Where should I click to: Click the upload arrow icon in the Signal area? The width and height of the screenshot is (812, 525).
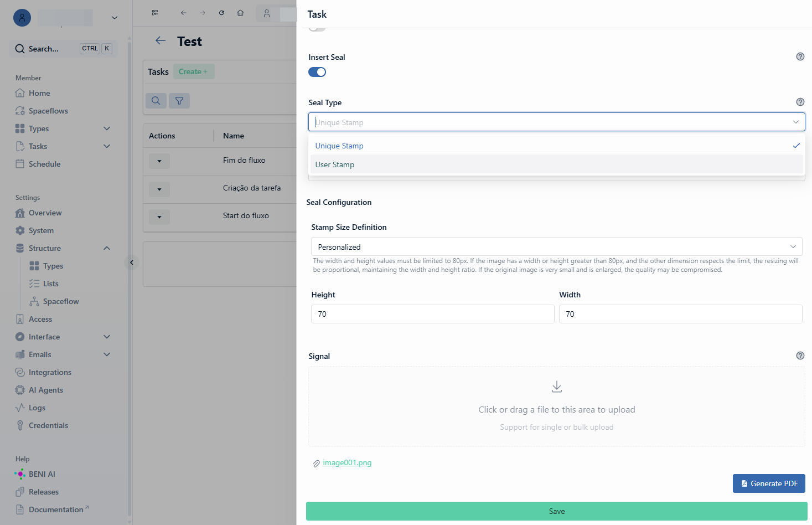tap(557, 387)
